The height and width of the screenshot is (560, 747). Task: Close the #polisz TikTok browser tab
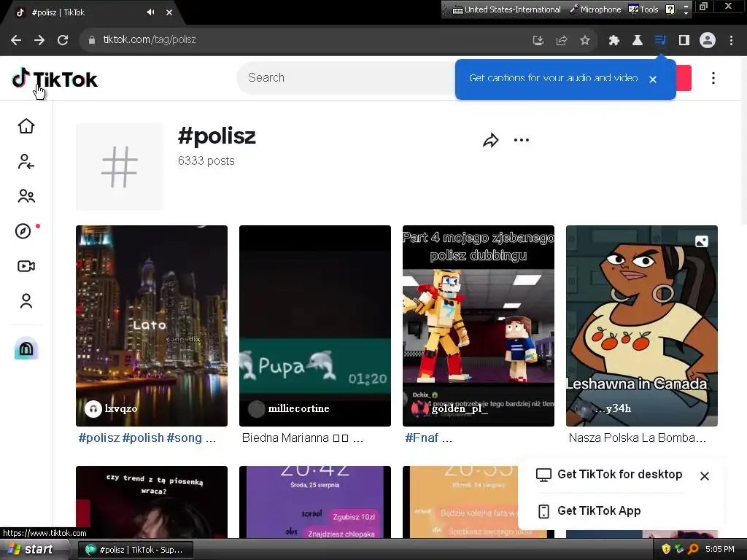pyautogui.click(x=169, y=12)
